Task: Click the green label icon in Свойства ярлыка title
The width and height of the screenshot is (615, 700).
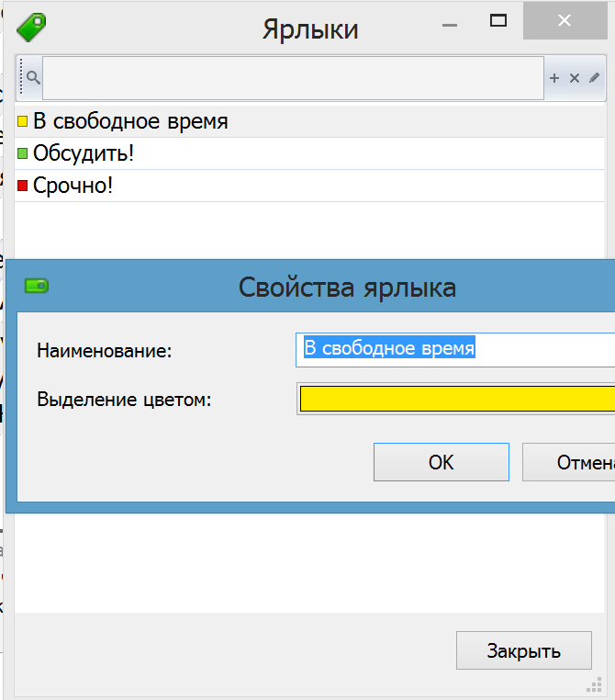Action: (37, 286)
